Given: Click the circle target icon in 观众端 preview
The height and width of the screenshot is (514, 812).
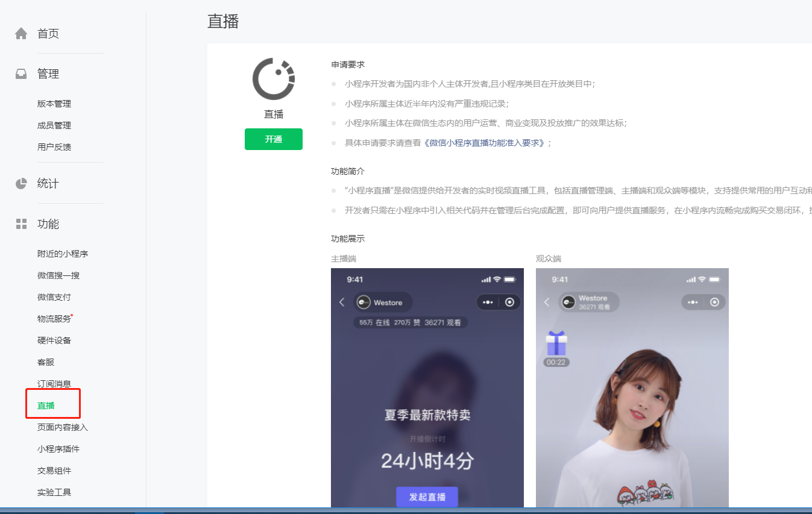Looking at the screenshot, I should pos(715,302).
